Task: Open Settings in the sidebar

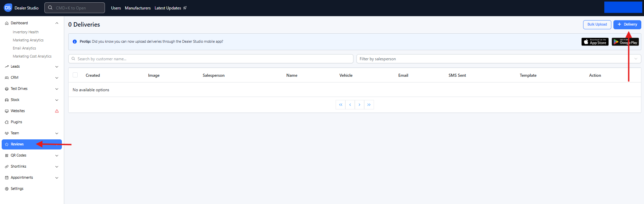Action: pyautogui.click(x=17, y=189)
